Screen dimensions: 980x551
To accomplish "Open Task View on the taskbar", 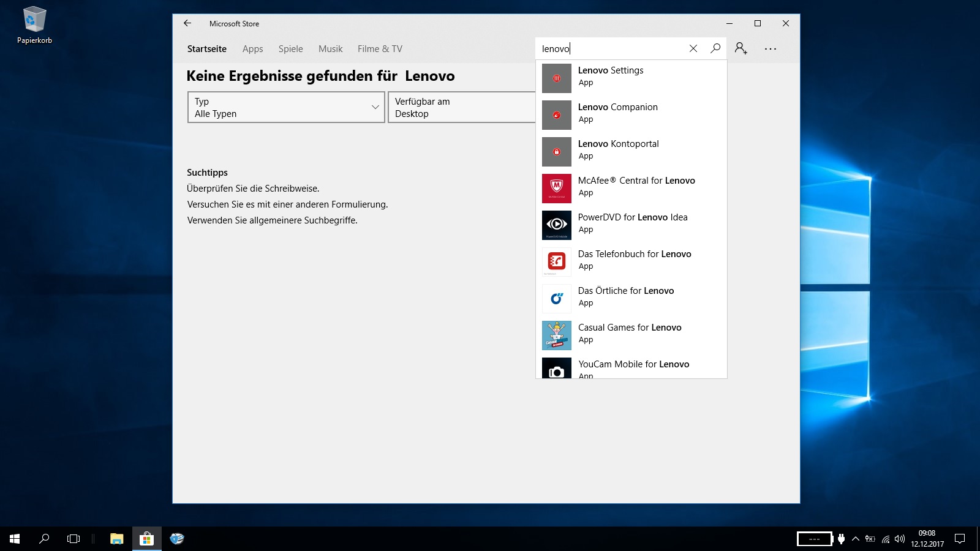I will coord(73,539).
